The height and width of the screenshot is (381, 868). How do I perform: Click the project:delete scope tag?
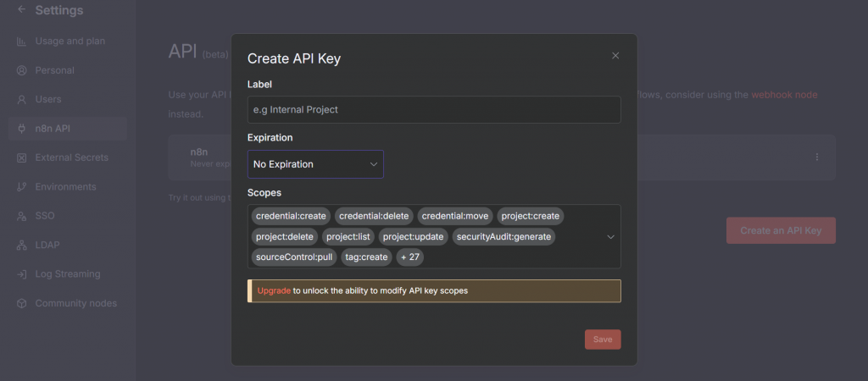click(285, 237)
